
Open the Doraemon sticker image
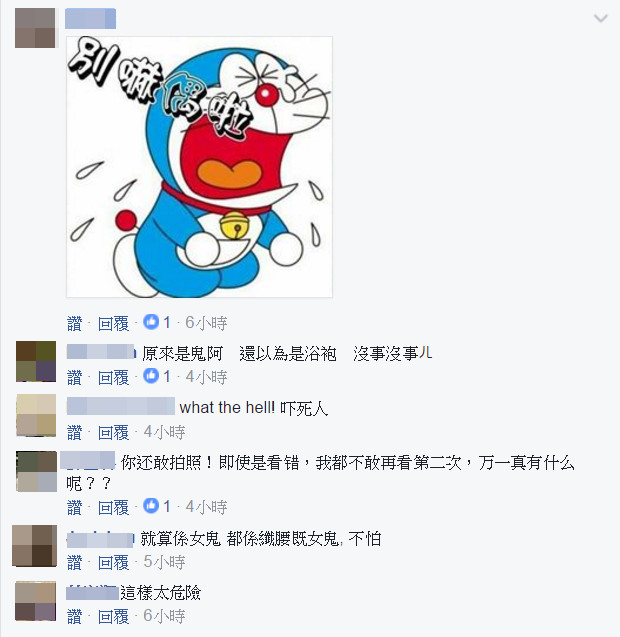point(199,167)
